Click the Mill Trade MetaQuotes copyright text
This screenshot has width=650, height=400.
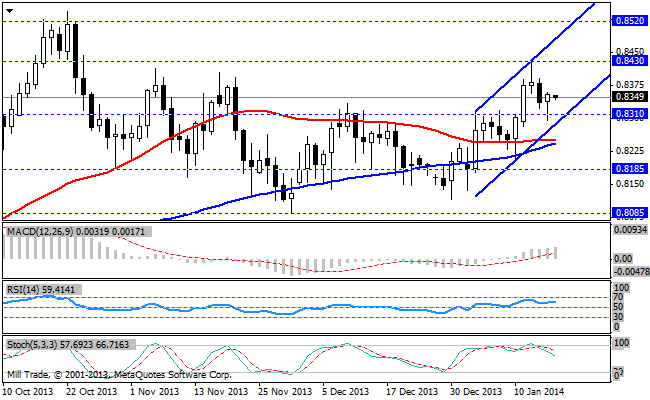[x=119, y=375]
